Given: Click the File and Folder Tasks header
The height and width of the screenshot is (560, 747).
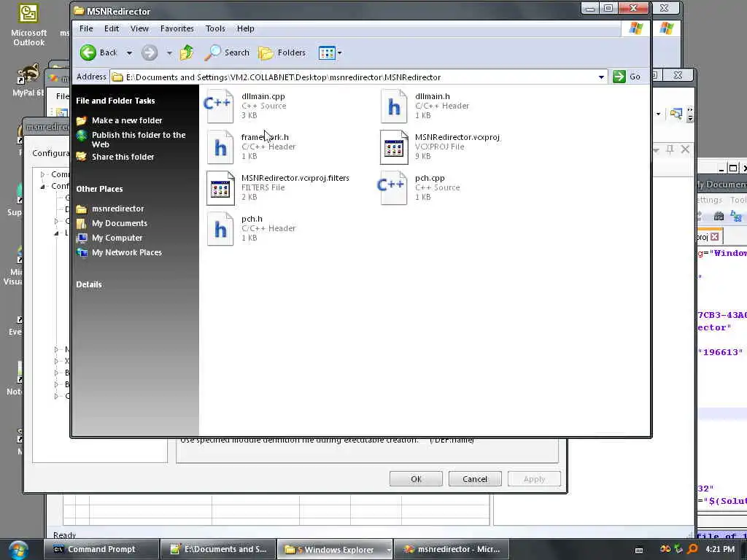Looking at the screenshot, I should pos(115,101).
